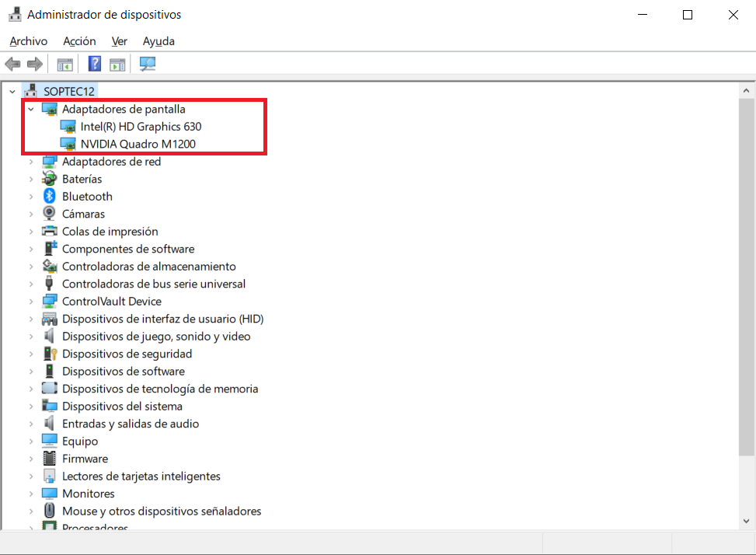756x555 pixels.
Task: Select Dispositivos de seguridad label
Action: pos(127,354)
